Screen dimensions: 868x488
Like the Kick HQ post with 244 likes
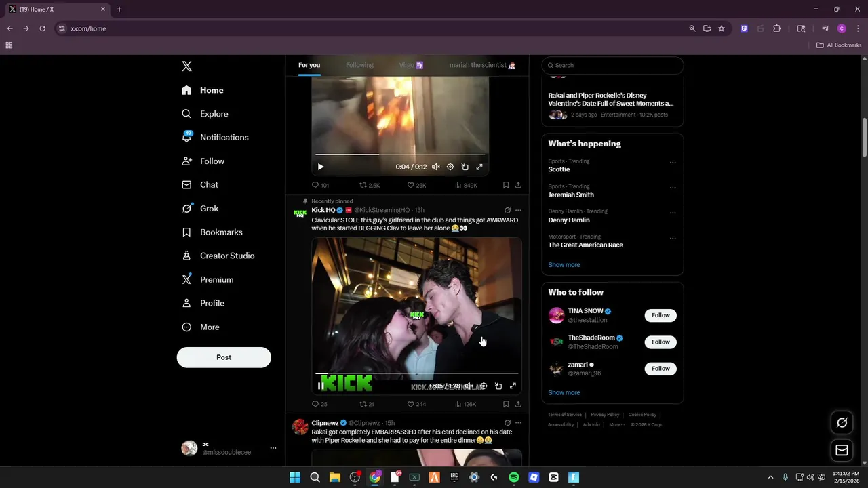(416, 404)
